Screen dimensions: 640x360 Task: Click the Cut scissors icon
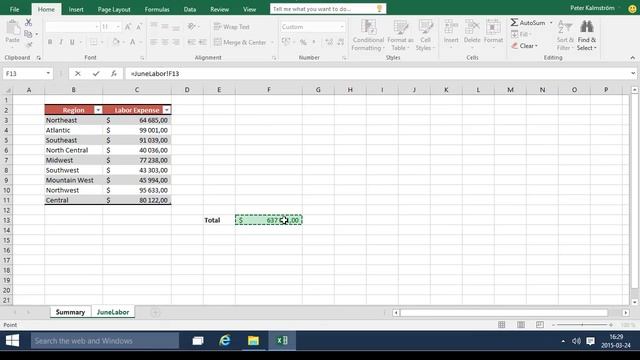click(28, 22)
